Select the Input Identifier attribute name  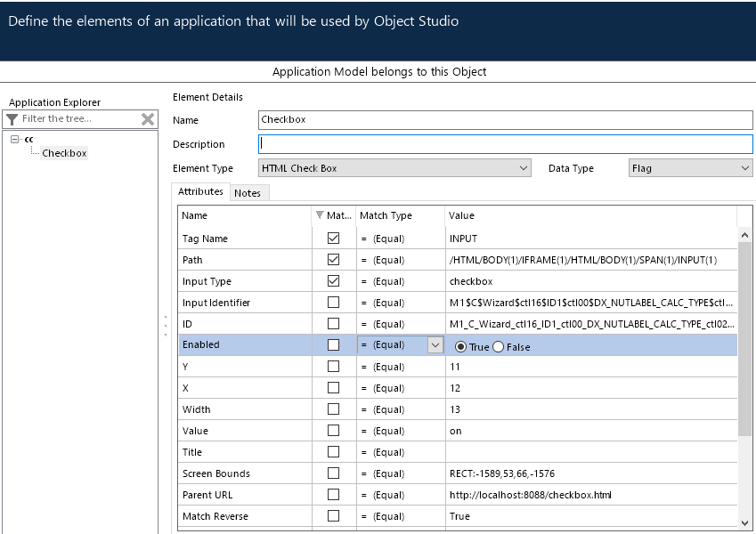[216, 303]
